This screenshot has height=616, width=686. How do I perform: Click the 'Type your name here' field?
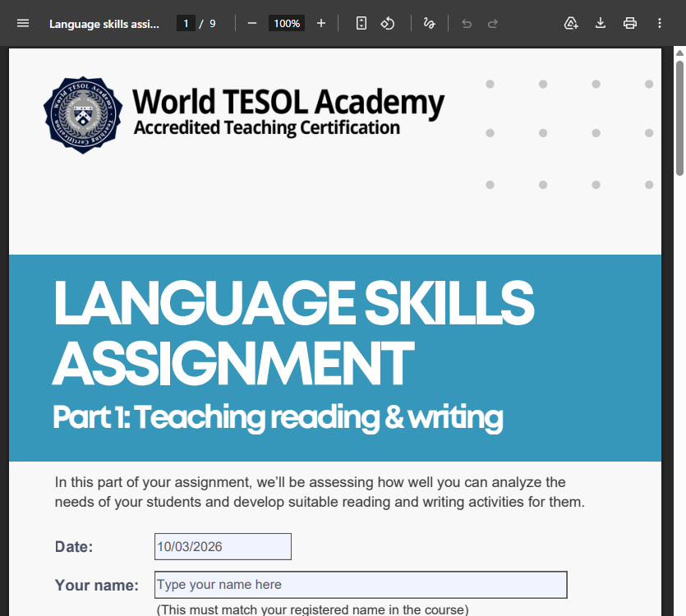361,585
